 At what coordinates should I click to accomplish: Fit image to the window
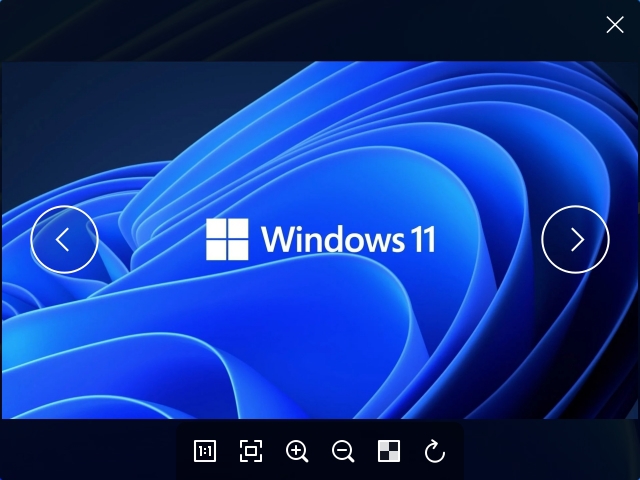click(x=251, y=451)
